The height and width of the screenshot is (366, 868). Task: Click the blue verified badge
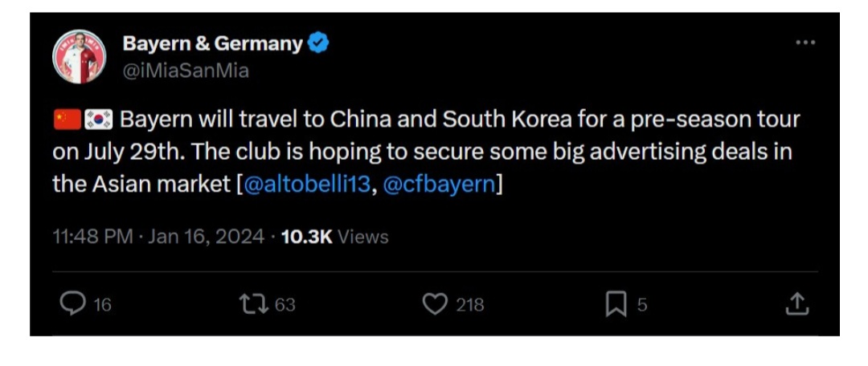click(x=318, y=44)
